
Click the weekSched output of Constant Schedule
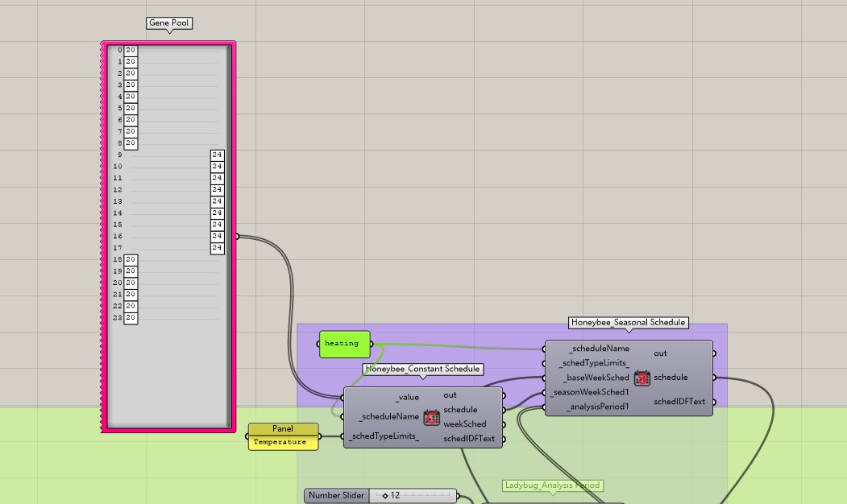[464, 424]
